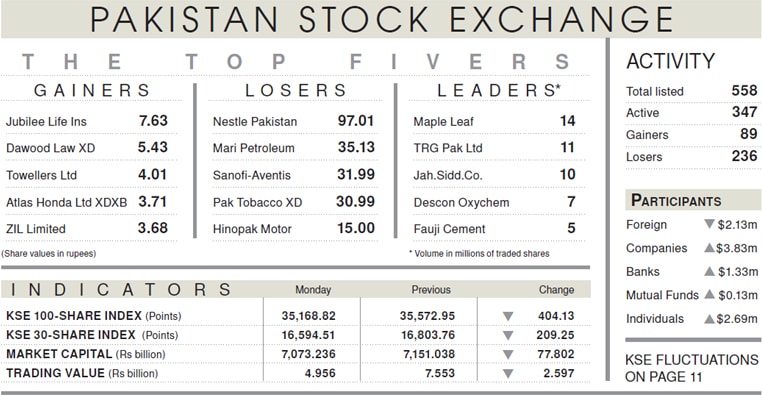762x395 pixels.
Task: Select the Leaders column heading
Action: click(499, 90)
